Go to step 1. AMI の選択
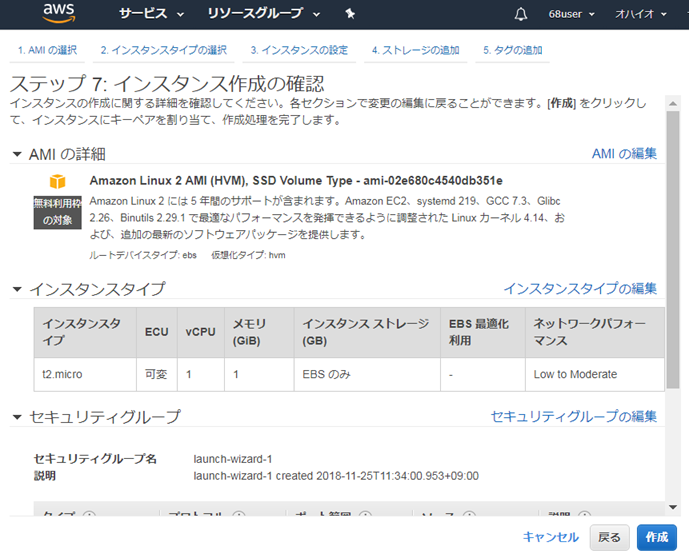689x558 pixels. pos(47,50)
